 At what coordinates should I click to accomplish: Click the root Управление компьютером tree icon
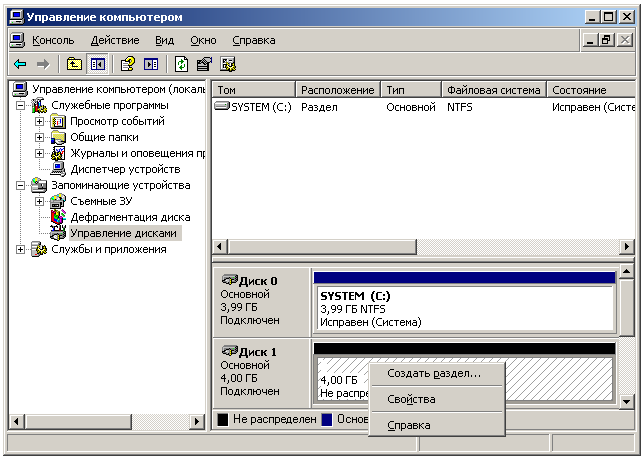coord(20,89)
